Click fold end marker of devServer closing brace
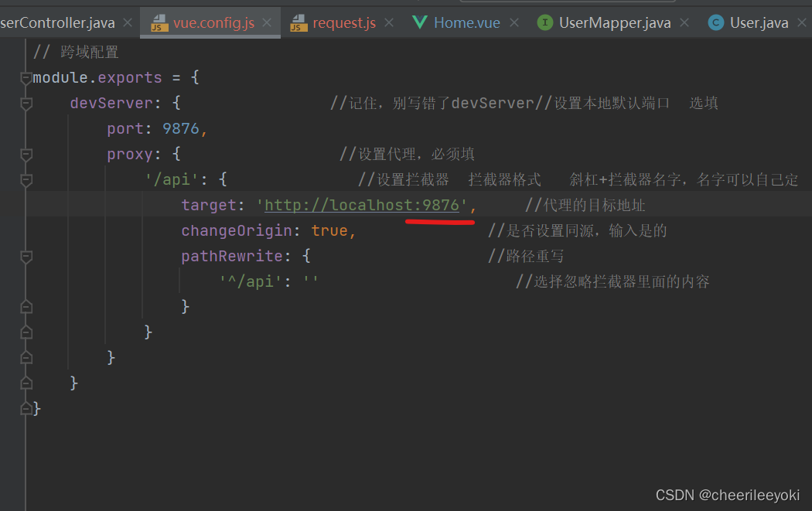Image resolution: width=812 pixels, height=511 pixels. coord(26,383)
